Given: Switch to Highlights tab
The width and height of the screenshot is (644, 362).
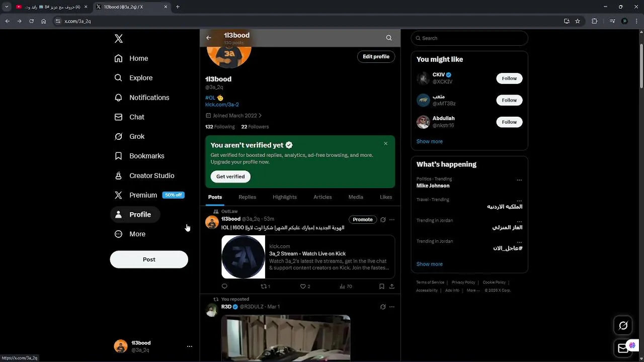Looking at the screenshot, I should (x=285, y=197).
